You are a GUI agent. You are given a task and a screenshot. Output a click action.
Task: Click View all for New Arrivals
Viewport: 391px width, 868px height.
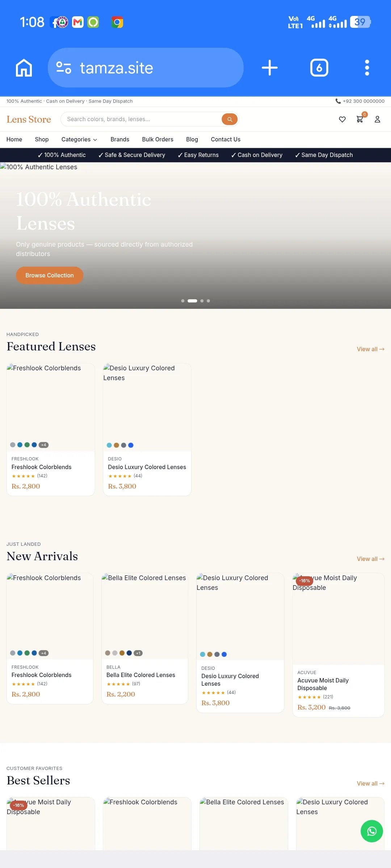[370, 559]
